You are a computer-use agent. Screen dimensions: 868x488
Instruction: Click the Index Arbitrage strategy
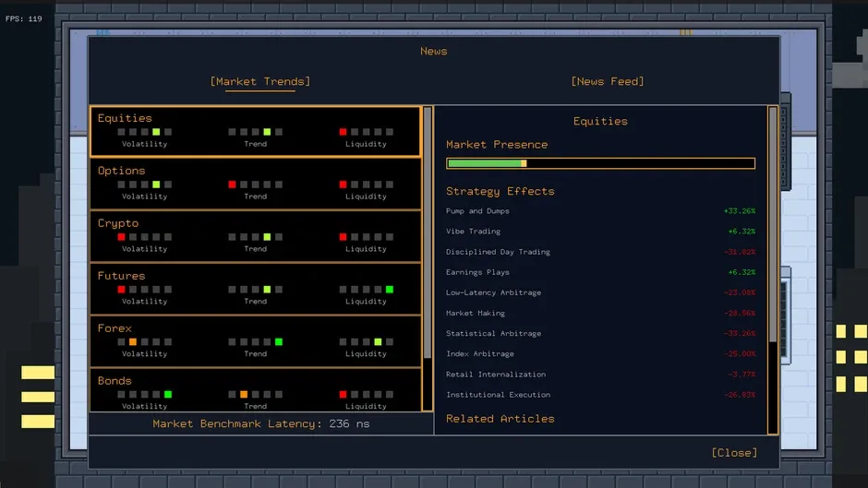[x=479, y=354]
